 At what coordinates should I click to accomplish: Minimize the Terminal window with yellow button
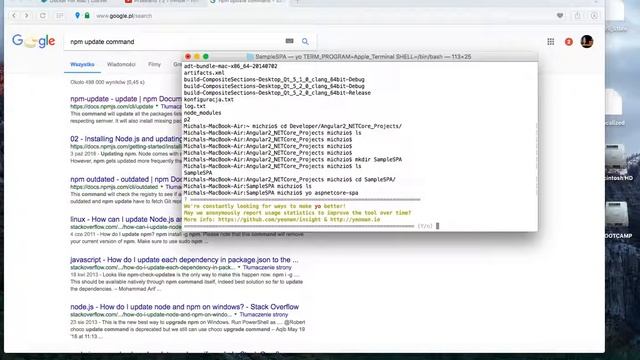[x=197, y=56]
